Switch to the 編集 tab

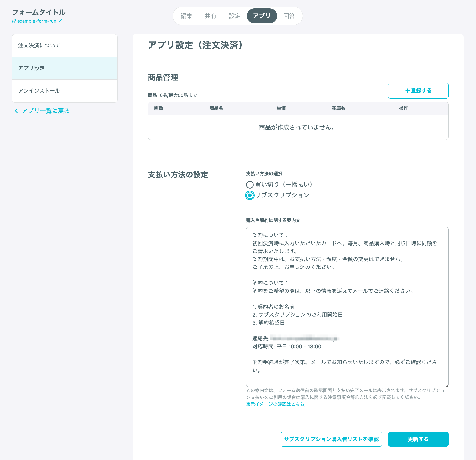[x=186, y=16]
